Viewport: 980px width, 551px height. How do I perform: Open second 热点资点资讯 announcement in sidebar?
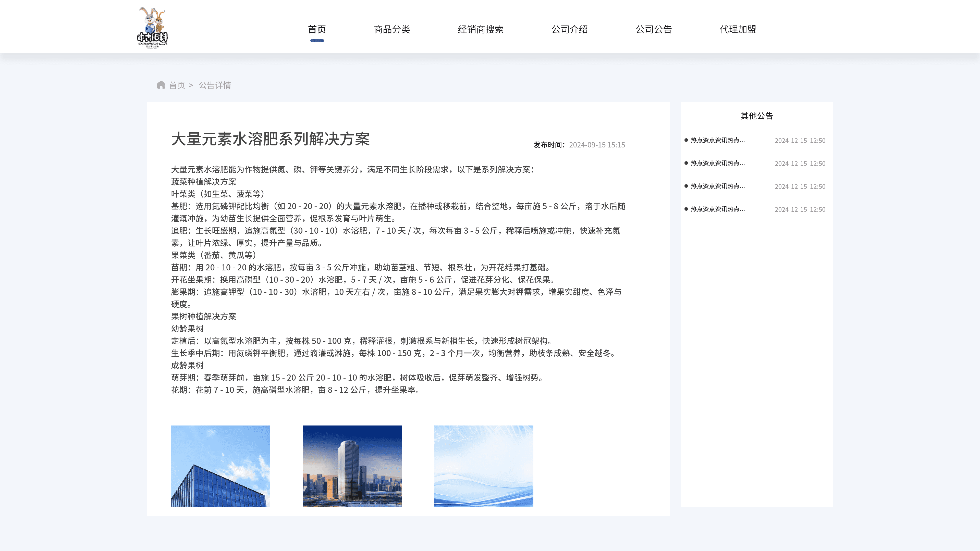[x=717, y=163]
